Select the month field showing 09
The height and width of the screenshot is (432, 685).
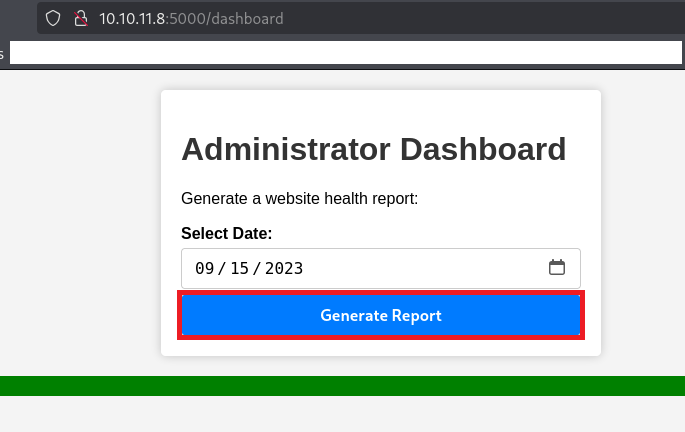pos(205,268)
